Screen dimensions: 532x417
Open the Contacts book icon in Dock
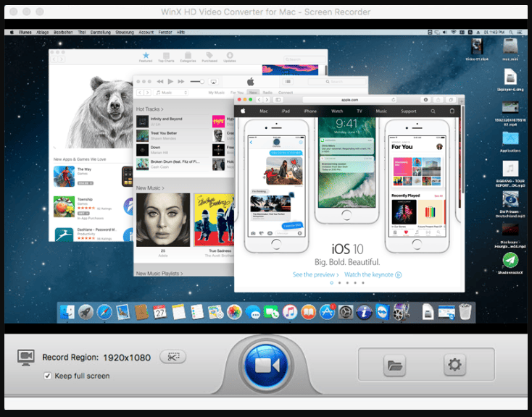[141, 312]
